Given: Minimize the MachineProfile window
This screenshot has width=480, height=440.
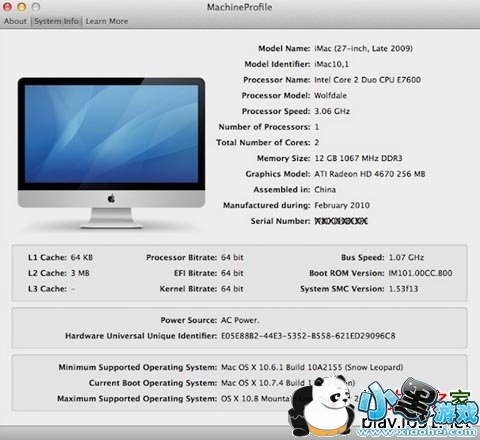Looking at the screenshot, I should pos(22,7).
